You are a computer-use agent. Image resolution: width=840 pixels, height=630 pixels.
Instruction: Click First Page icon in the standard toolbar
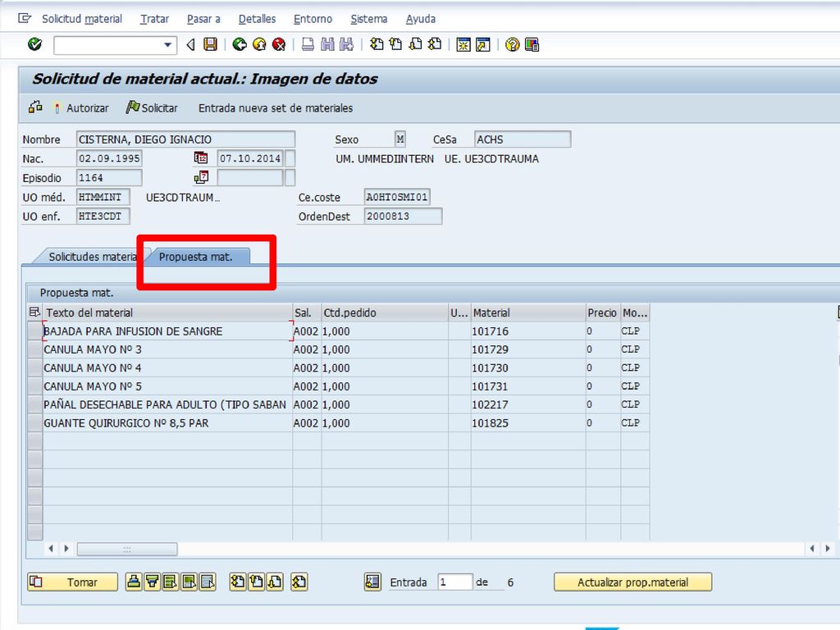(x=377, y=44)
